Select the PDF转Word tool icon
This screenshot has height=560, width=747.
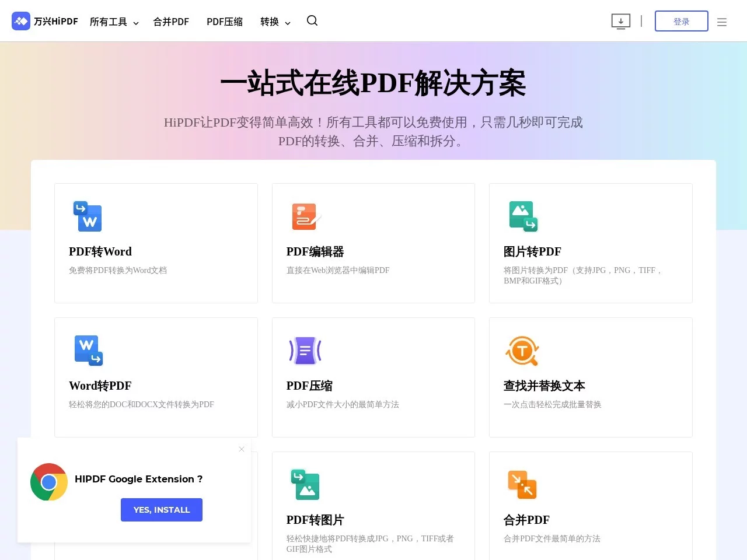point(88,216)
